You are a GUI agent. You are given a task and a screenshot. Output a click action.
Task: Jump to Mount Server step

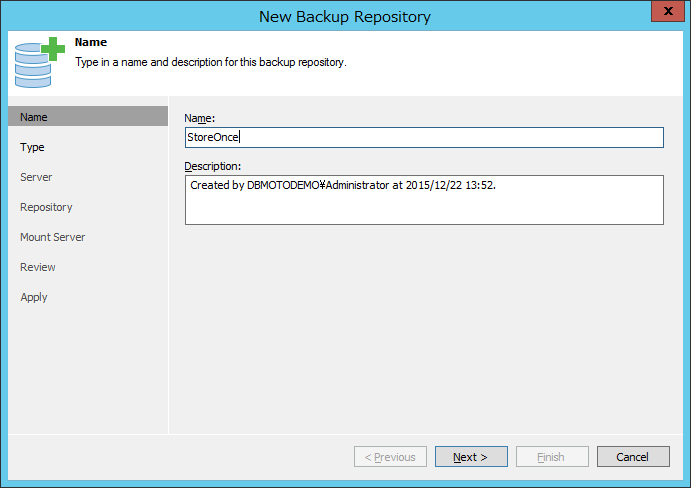52,237
